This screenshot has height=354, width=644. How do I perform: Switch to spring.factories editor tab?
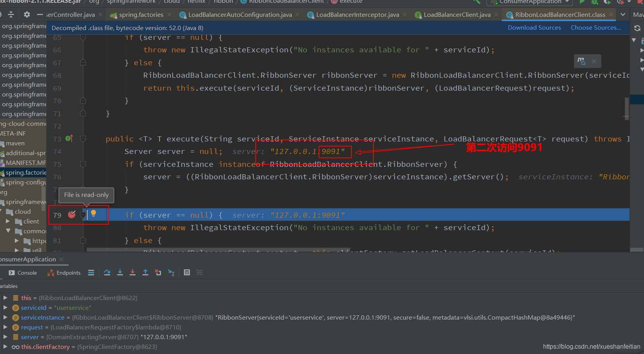(x=141, y=14)
